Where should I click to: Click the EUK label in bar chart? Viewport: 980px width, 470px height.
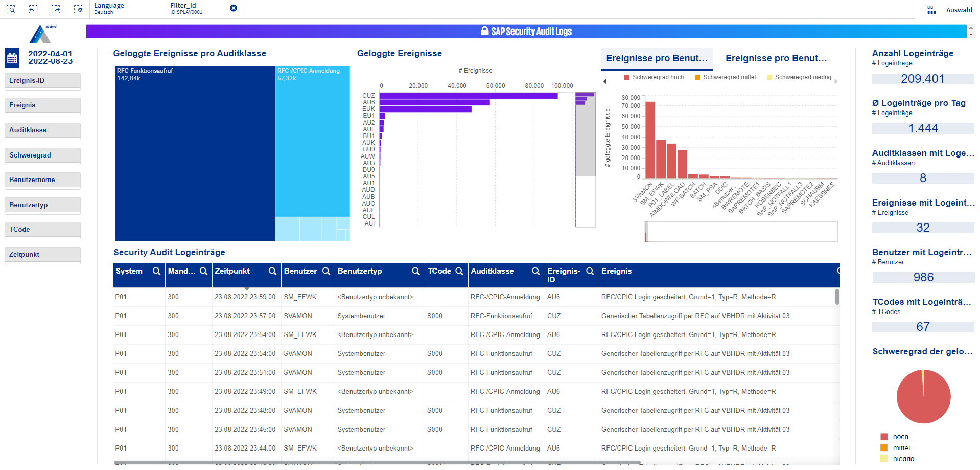click(368, 109)
